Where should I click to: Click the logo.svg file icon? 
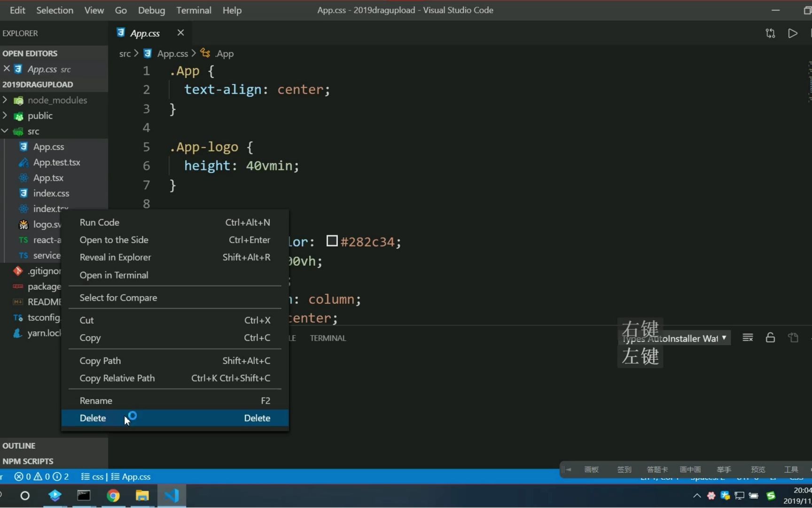click(x=23, y=225)
